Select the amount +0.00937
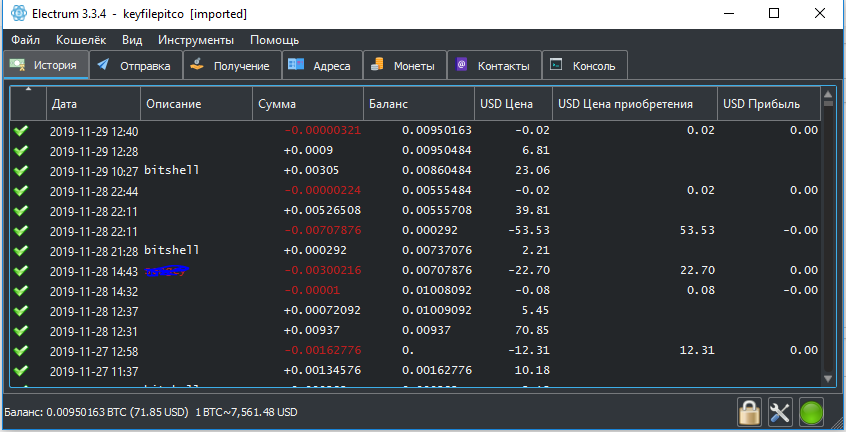Image resolution: width=846 pixels, height=432 pixels. click(311, 330)
